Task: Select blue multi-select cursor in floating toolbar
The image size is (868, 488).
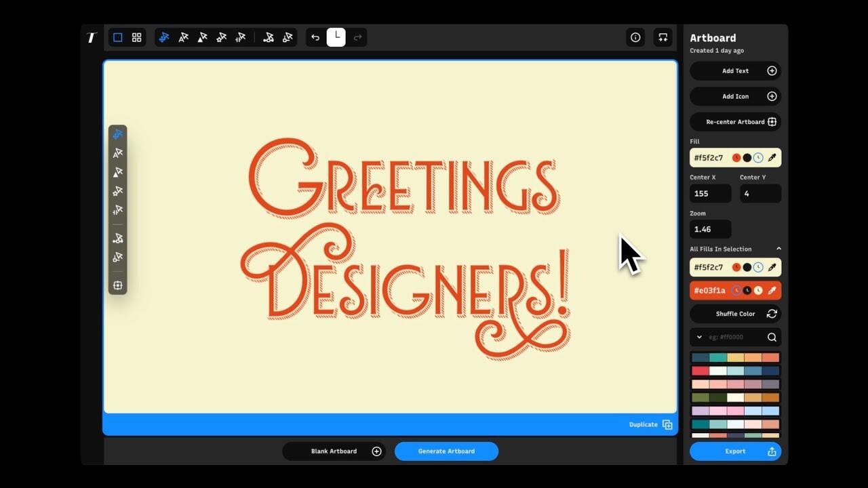Action: click(118, 134)
